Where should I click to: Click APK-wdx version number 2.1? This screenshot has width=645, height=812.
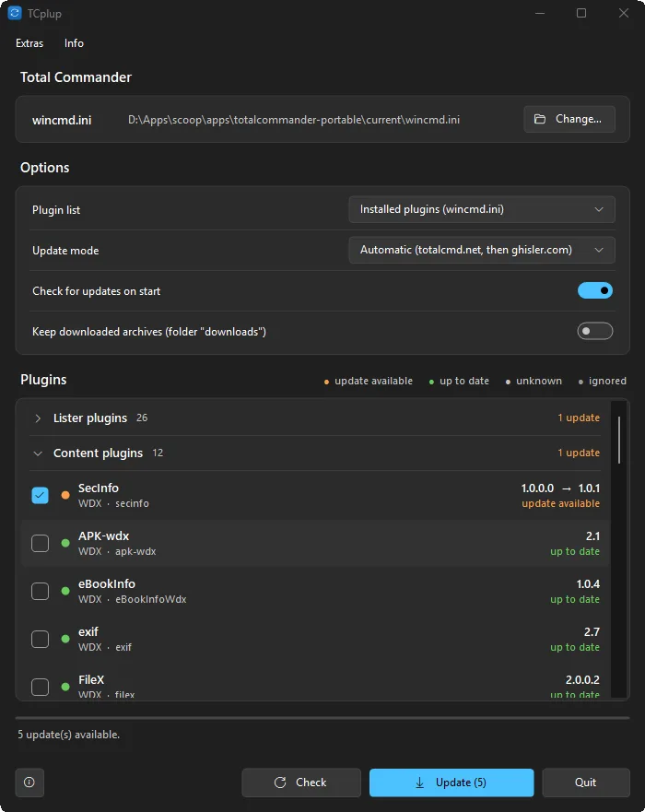coord(592,536)
